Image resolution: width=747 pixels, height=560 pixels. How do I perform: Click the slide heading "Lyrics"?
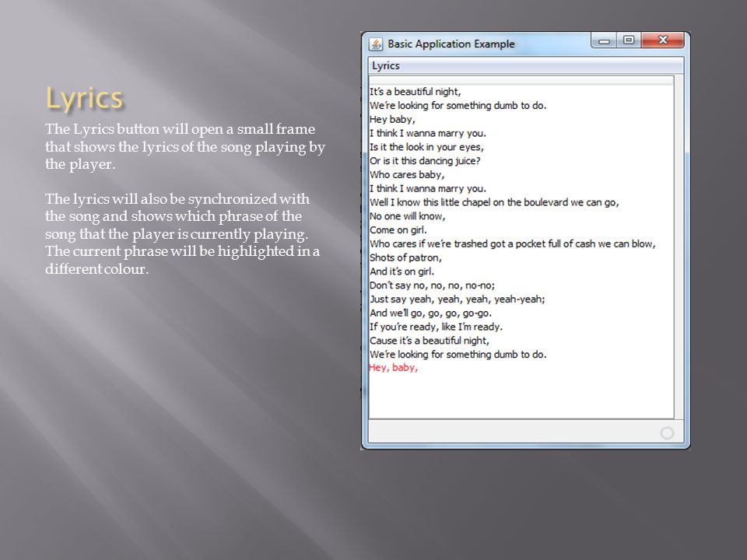pos(84,98)
